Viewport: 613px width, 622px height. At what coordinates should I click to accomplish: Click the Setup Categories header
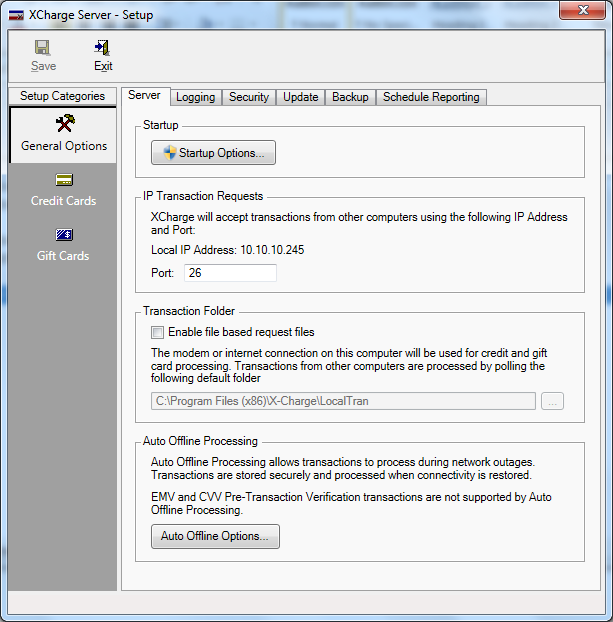click(x=62, y=96)
